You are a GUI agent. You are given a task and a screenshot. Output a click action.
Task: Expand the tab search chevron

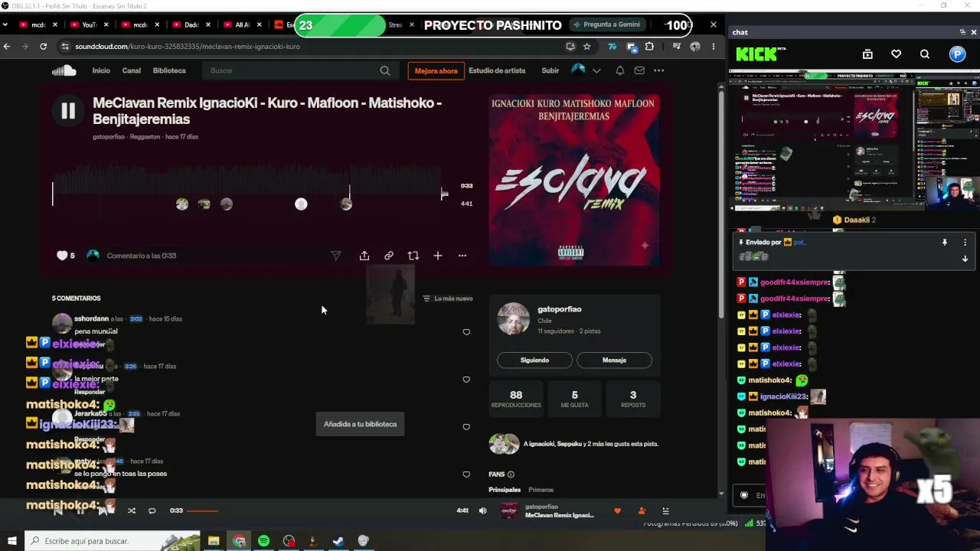pyautogui.click(x=5, y=24)
